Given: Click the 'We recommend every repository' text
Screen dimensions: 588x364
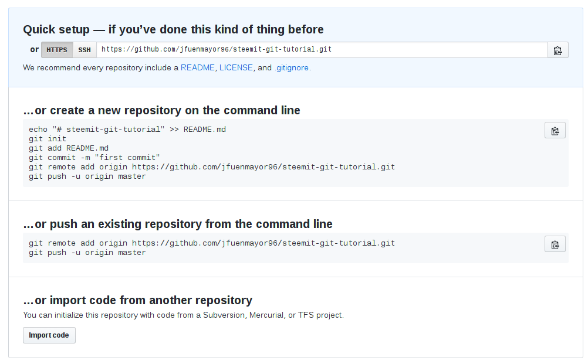Looking at the screenshot, I should pos(100,67).
